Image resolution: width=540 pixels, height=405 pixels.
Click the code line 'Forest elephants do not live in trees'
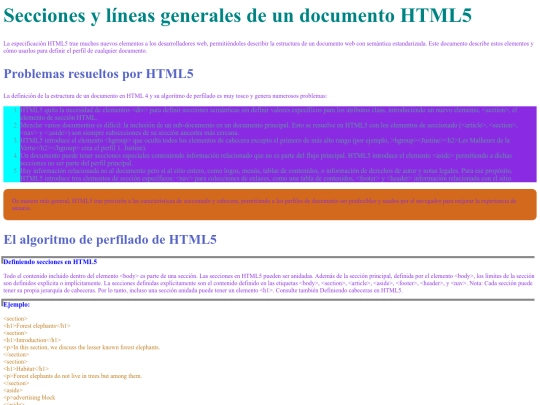click(73, 376)
